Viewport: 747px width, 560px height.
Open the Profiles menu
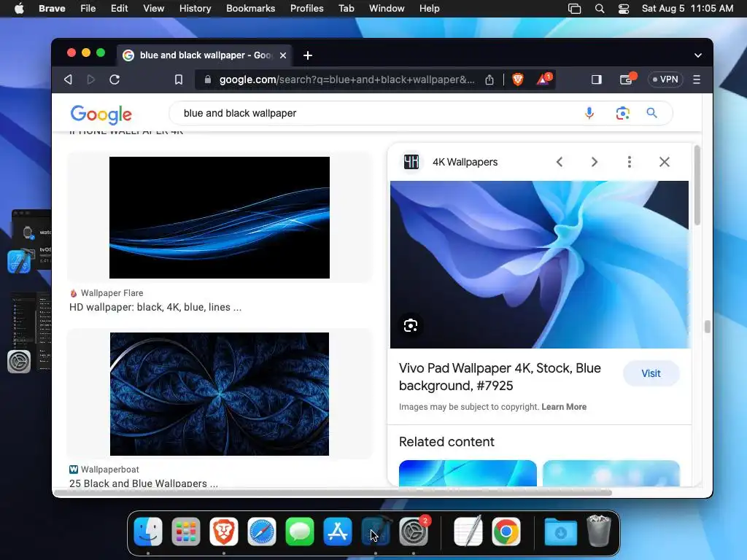pyautogui.click(x=307, y=9)
